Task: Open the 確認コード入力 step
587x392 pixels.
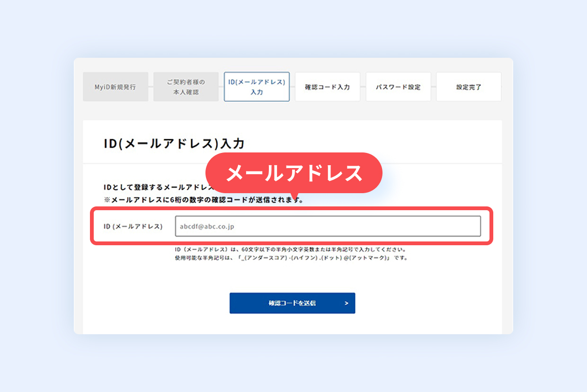Action: point(327,87)
